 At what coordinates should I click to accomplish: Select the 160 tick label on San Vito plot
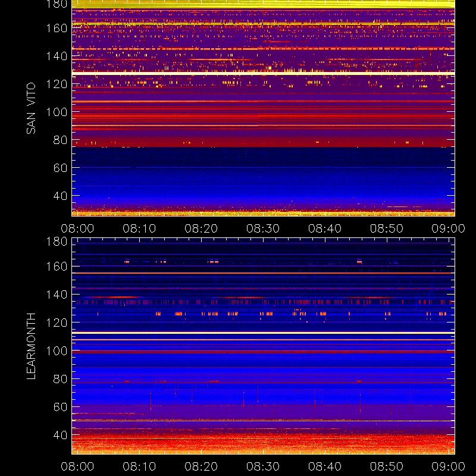[x=57, y=28]
